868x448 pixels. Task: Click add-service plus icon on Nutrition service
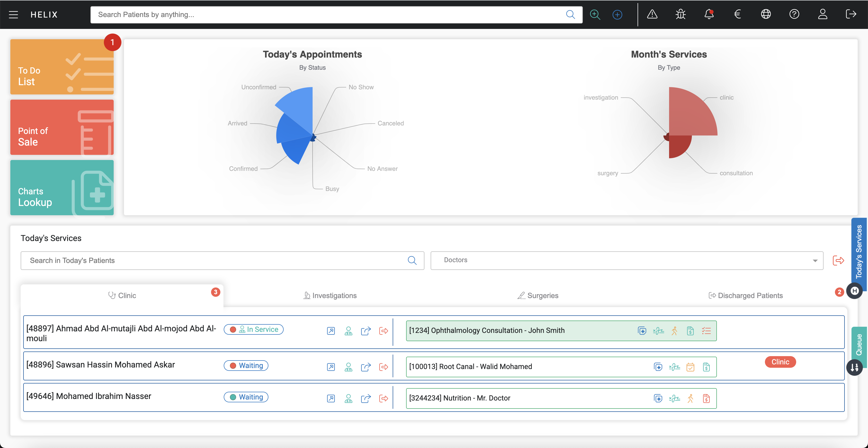(x=658, y=398)
